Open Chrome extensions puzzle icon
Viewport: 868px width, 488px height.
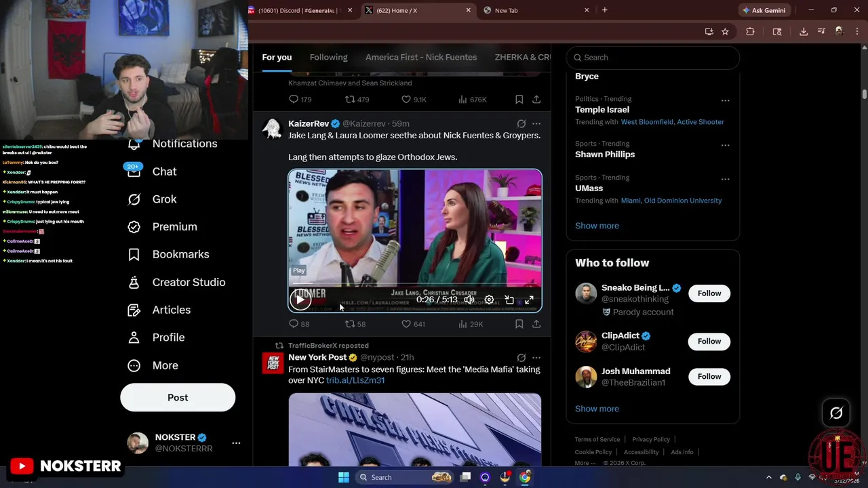click(x=750, y=31)
